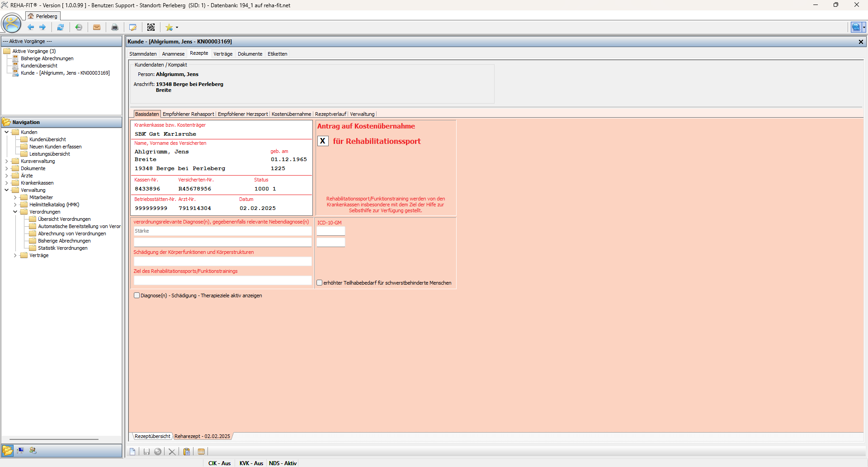Viewport: 868px width, 467px height.
Task: Open the Empfohlener Herzsport sub-tab
Action: pos(243,114)
